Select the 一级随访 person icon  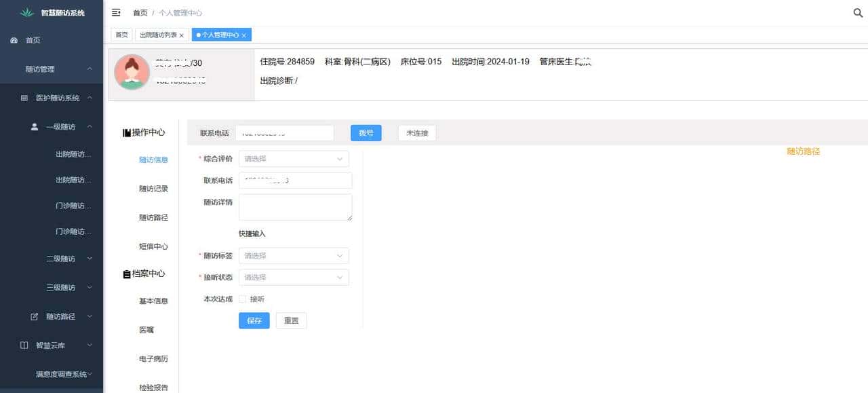33,126
